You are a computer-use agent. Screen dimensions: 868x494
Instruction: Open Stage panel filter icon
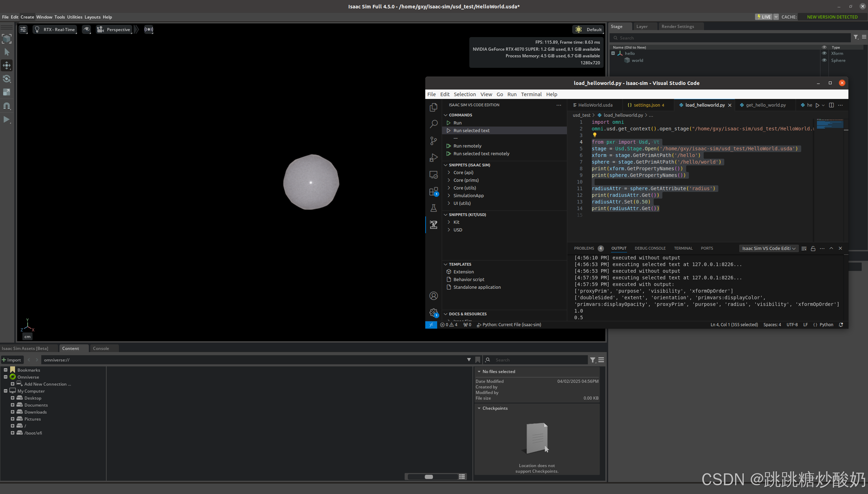click(x=856, y=37)
